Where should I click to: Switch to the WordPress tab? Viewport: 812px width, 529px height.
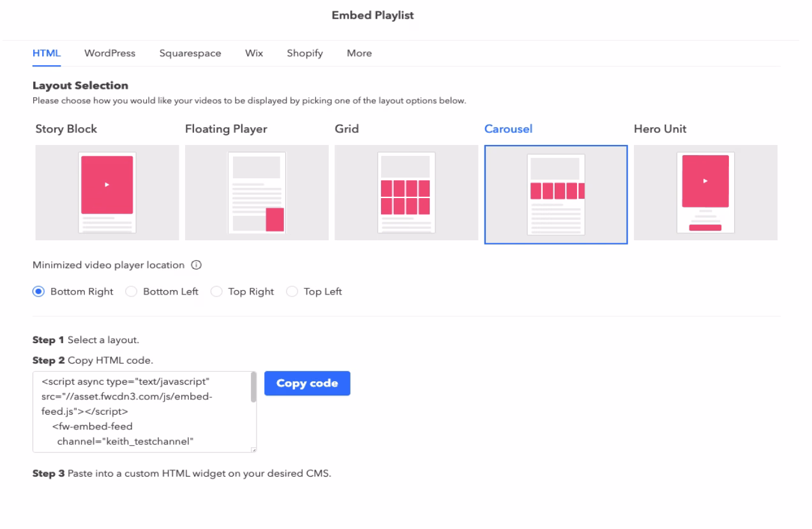110,54
